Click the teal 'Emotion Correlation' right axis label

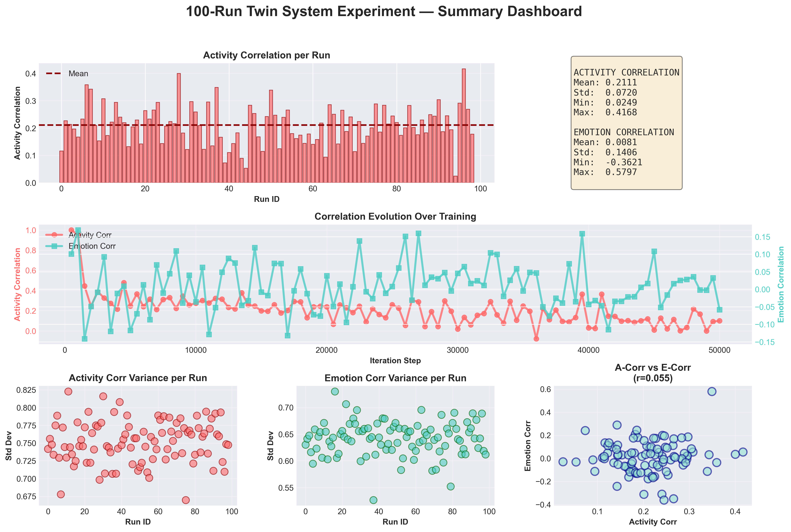click(x=781, y=284)
